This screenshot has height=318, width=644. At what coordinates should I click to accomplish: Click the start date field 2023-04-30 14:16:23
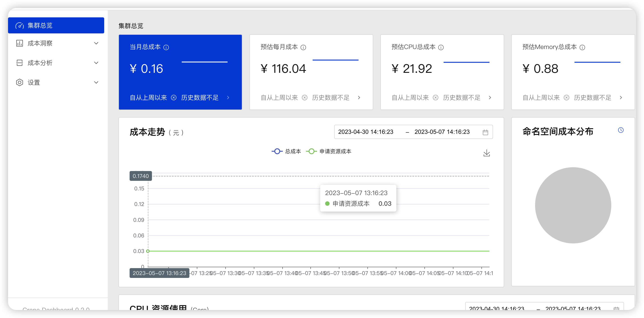click(x=366, y=132)
